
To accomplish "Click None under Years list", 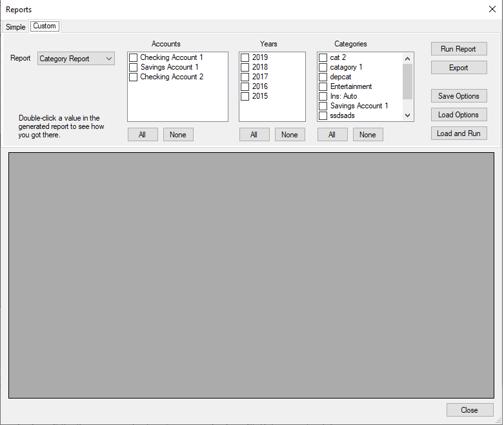I will 290,135.
